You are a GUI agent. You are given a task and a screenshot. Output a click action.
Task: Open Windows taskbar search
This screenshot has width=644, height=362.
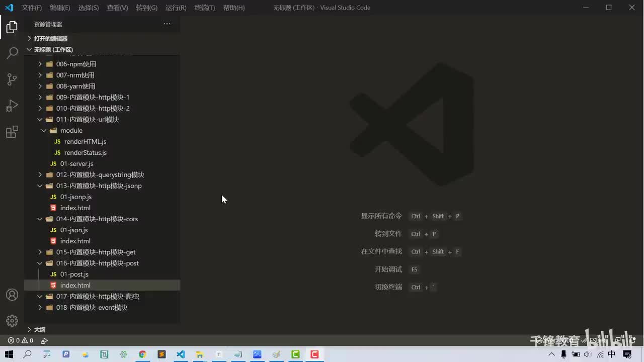pos(28,354)
